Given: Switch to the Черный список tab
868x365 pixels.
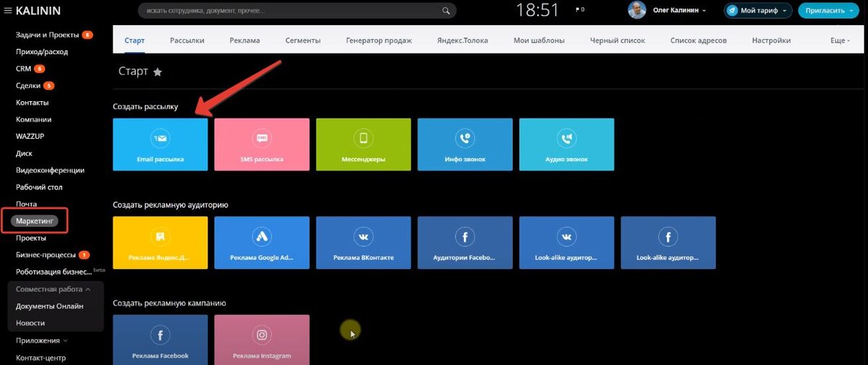Looking at the screenshot, I should pyautogui.click(x=617, y=40).
